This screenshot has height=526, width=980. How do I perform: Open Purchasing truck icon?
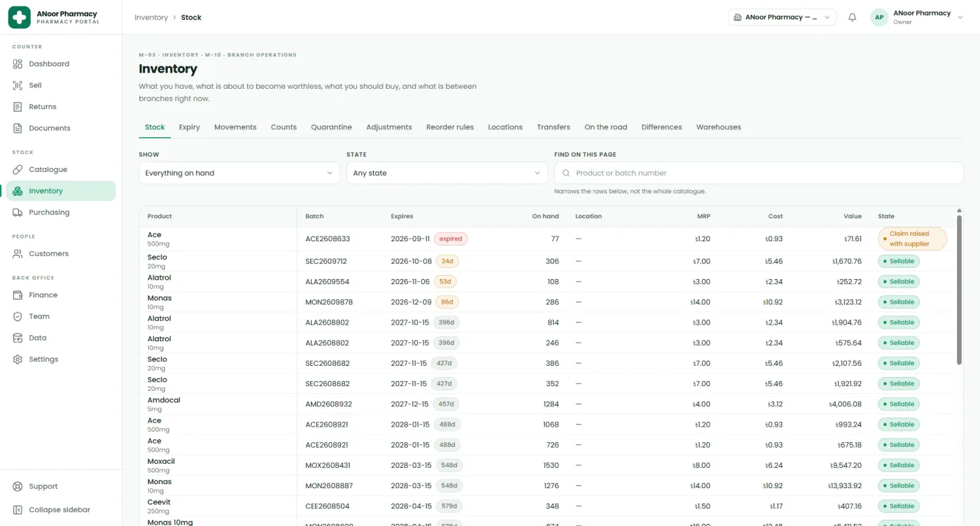coord(18,213)
